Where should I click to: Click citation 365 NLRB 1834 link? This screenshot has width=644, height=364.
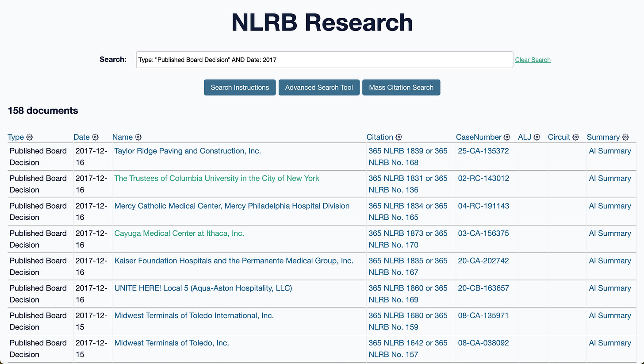click(x=408, y=211)
